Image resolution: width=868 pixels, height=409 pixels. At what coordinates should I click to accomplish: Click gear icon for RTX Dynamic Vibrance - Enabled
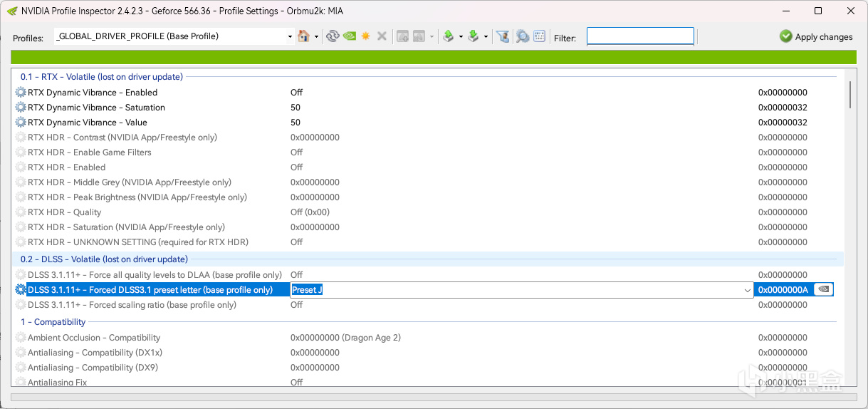21,93
